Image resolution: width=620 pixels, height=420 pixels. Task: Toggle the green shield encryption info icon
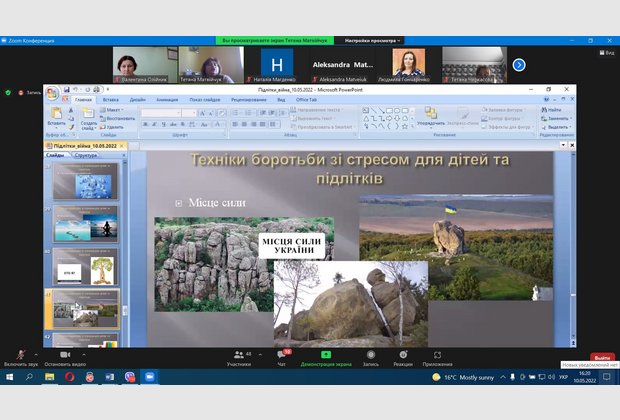8,92
